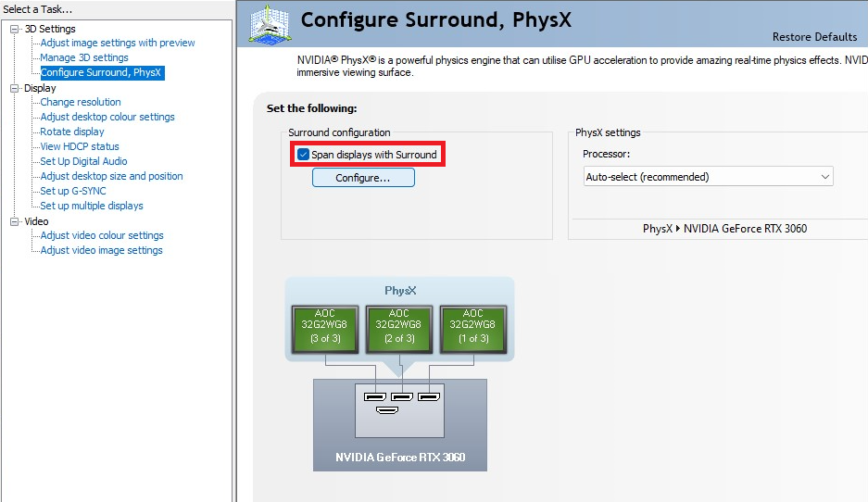
Task: Open Set Up Digital Audio page
Action: (x=83, y=161)
